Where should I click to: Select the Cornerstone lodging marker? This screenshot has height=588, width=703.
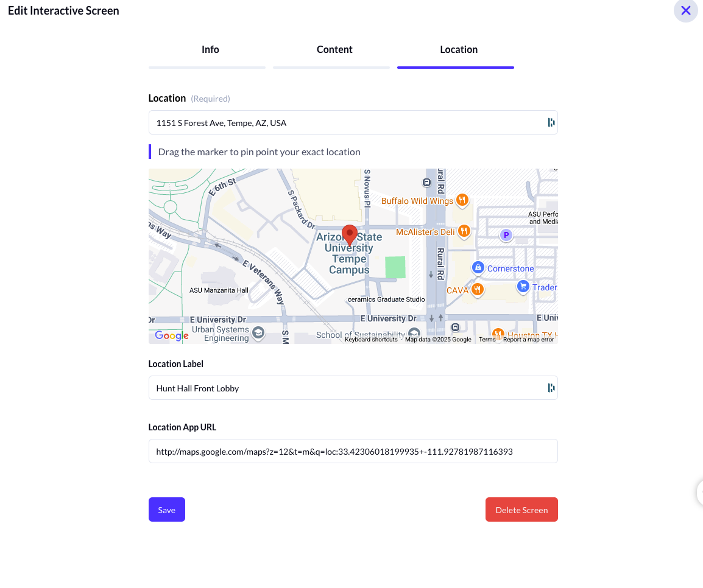(x=478, y=267)
